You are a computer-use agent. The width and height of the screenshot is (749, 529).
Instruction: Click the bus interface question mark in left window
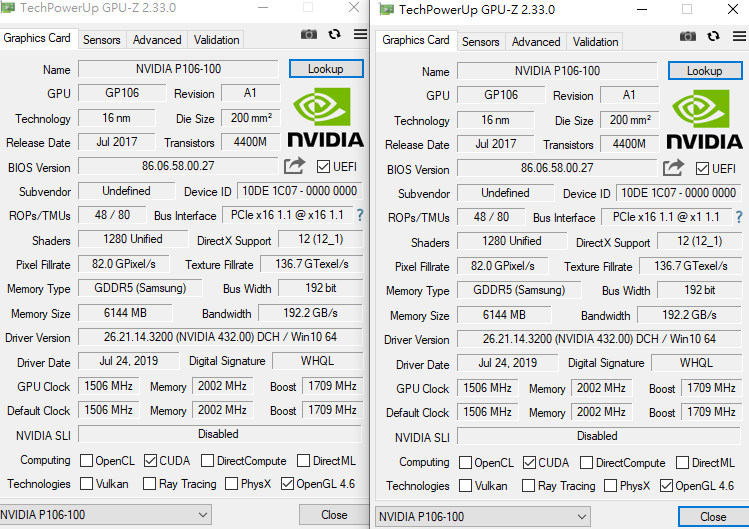tap(360, 215)
